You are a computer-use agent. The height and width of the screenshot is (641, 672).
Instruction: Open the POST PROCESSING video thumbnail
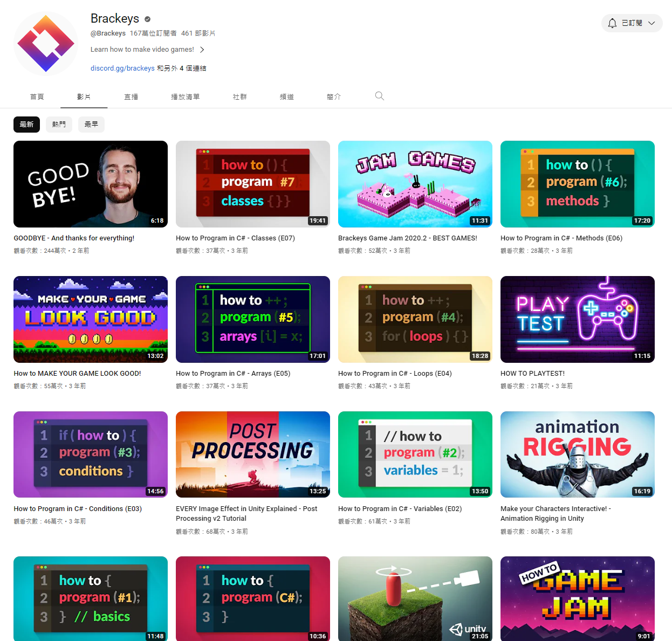click(x=253, y=454)
